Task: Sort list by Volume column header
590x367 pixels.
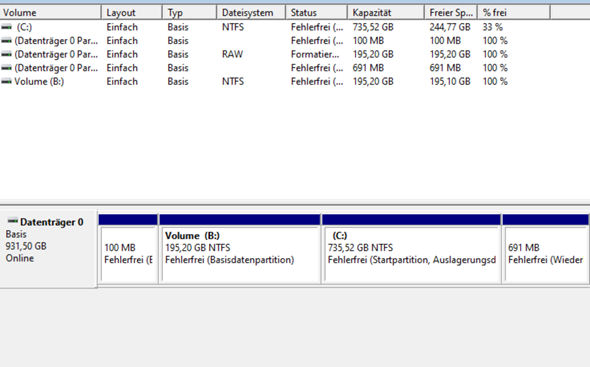Action: click(x=50, y=12)
